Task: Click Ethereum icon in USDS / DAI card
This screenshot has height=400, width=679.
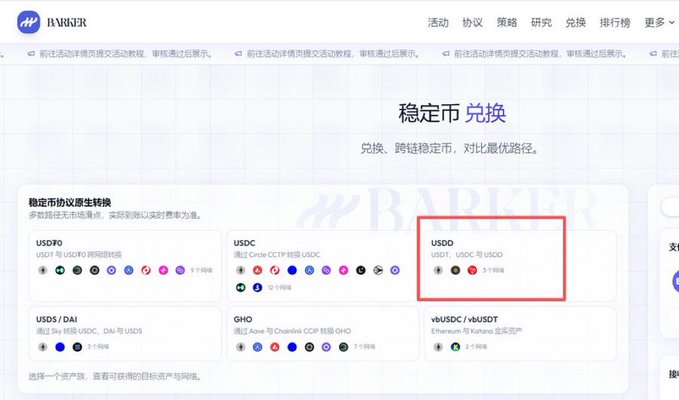Action: 42,347
